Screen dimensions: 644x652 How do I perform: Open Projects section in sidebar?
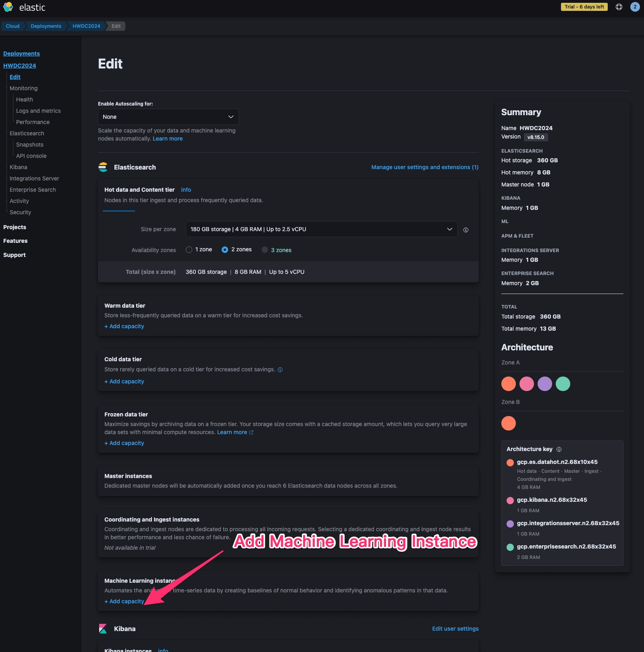point(15,227)
